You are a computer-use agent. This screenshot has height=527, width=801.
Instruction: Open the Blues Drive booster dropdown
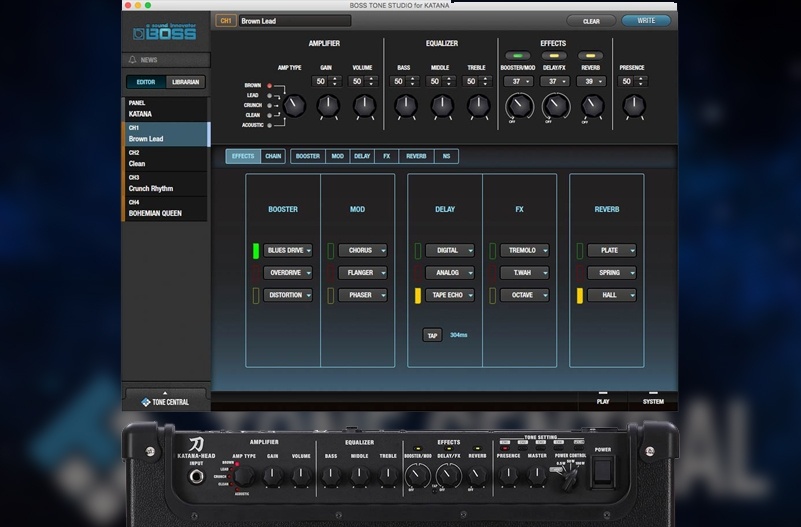tap(288, 250)
